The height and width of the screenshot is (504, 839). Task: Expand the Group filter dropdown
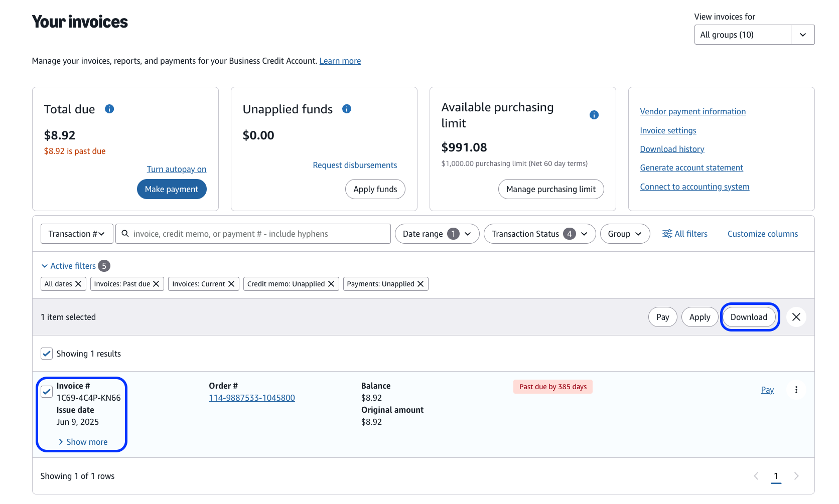(x=625, y=234)
